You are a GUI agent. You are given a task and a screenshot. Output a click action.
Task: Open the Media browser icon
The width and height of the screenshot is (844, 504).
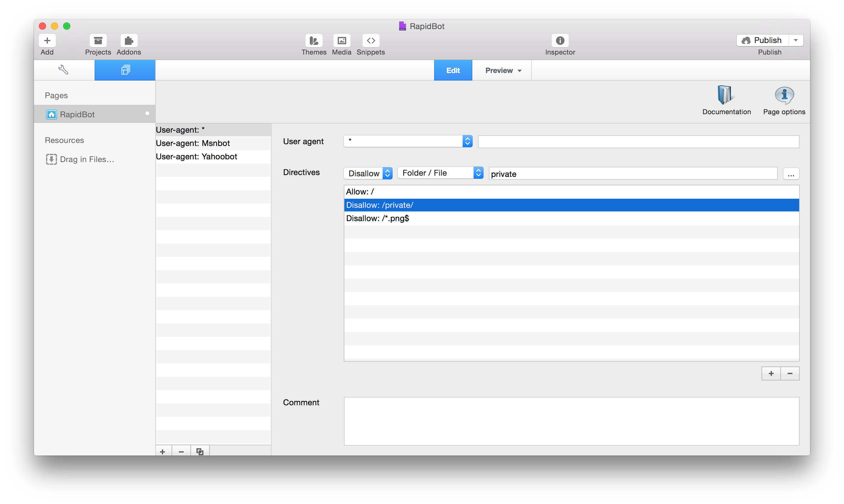(x=341, y=41)
